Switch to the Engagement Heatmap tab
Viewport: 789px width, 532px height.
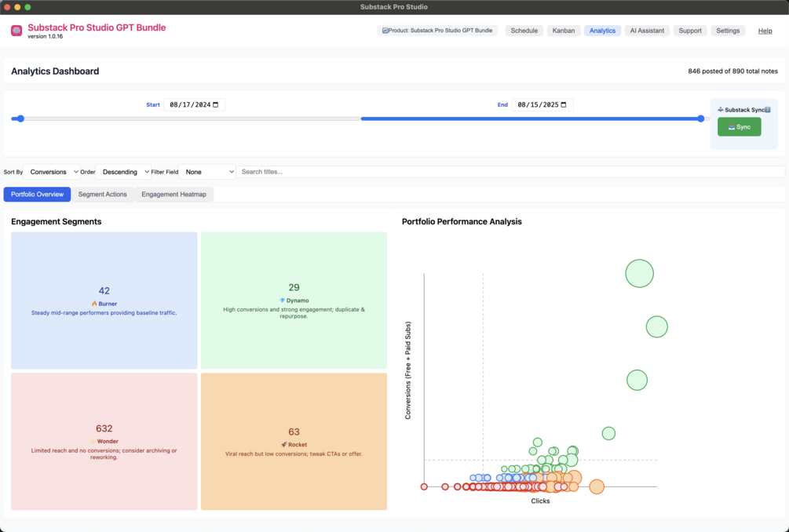[x=174, y=194]
